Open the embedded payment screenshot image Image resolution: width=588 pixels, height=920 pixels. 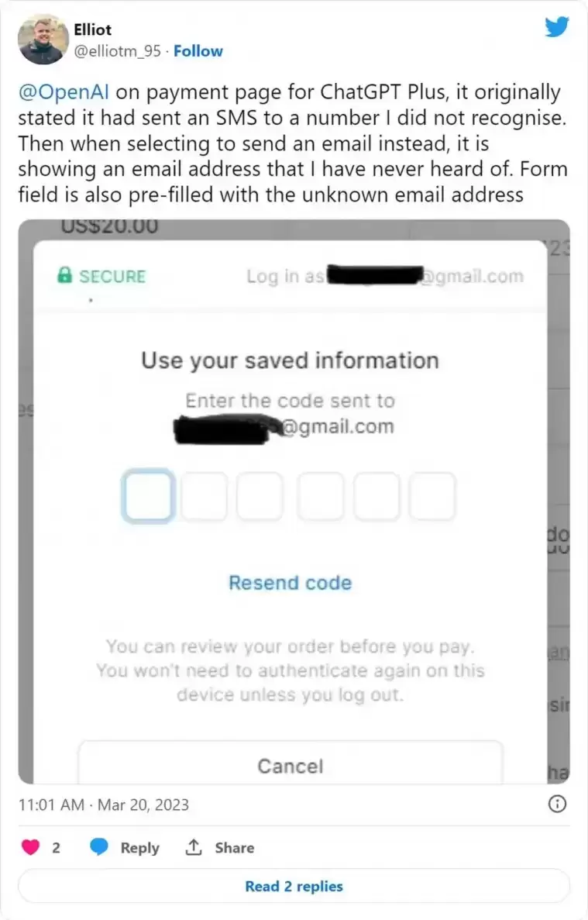294,501
